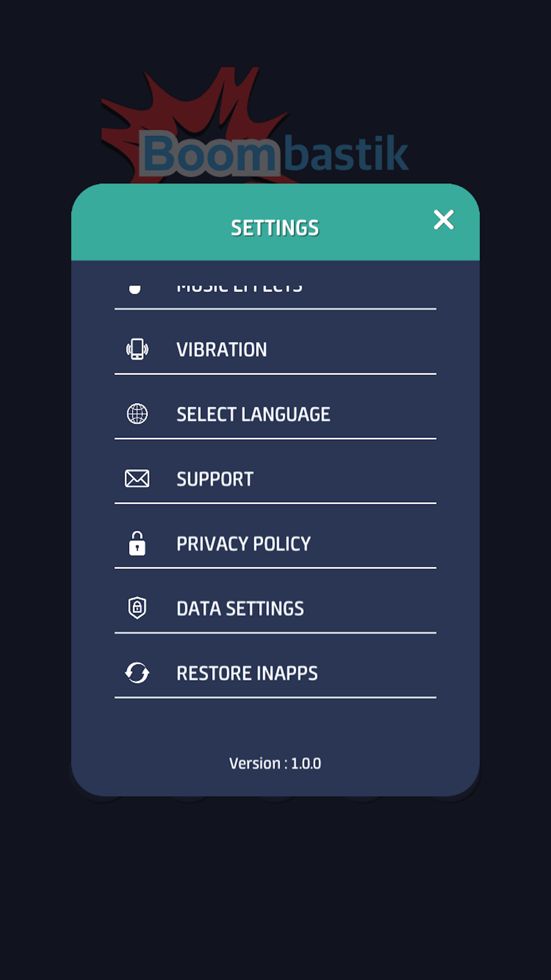551x980 pixels.
Task: Click the envelope Support icon
Action: [x=137, y=478]
